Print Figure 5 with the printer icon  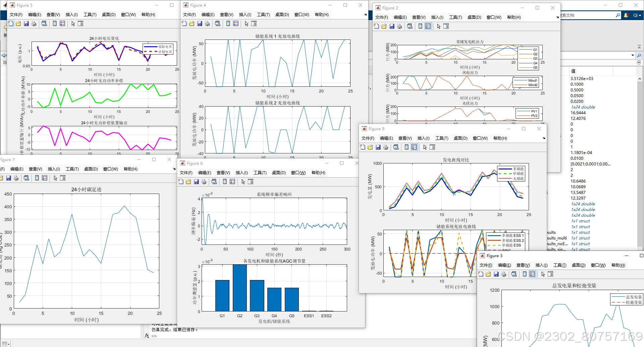pyautogui.click(x=34, y=23)
